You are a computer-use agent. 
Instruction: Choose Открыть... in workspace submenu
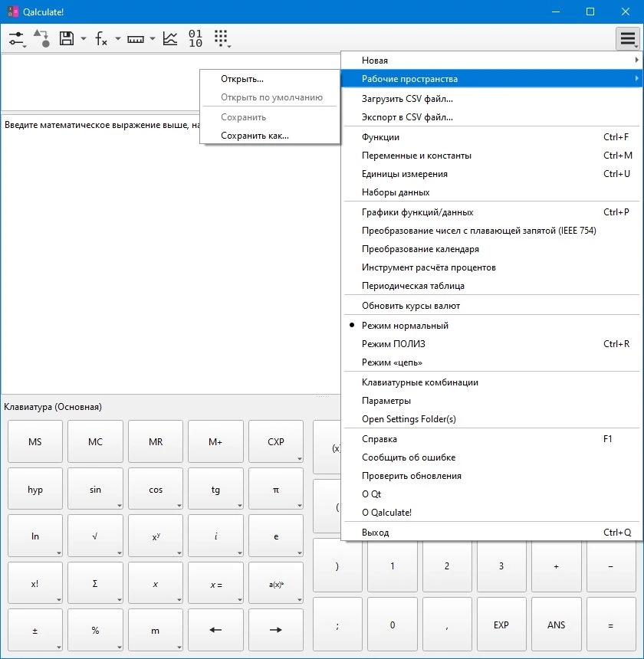tap(269, 79)
